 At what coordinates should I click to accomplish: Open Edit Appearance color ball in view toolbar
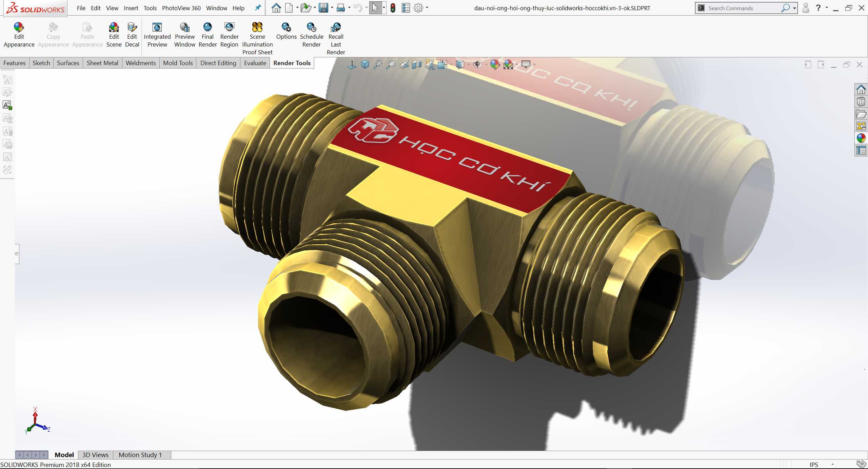click(495, 64)
